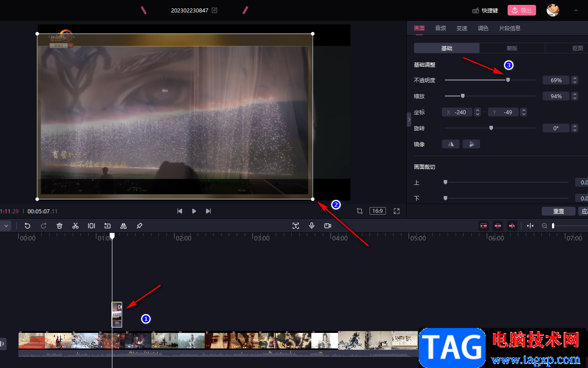Click the redo arrow icon
Viewport: 588px width, 368px height.
pyautogui.click(x=44, y=226)
